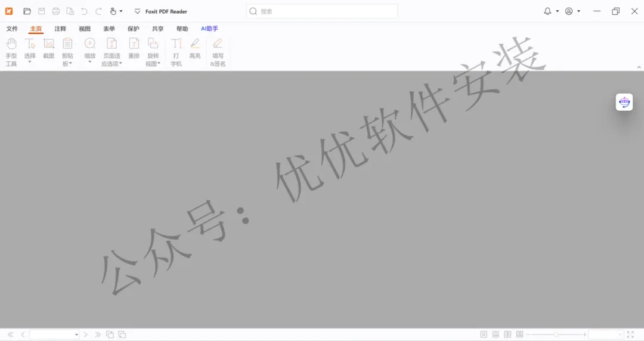Viewport: 644px width, 341px height.
Task: Expand the Customize Quick Access toolbar arrow
Action: [137, 11]
